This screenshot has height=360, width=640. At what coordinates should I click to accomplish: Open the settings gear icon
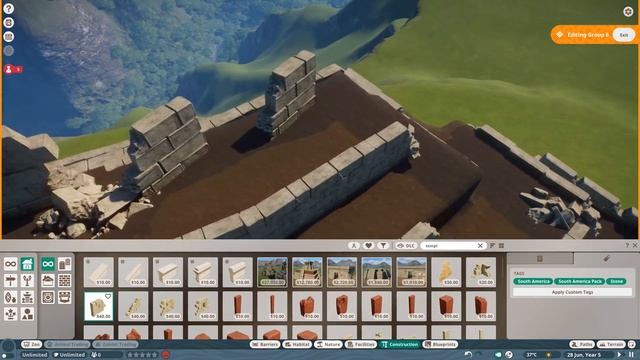point(628,11)
